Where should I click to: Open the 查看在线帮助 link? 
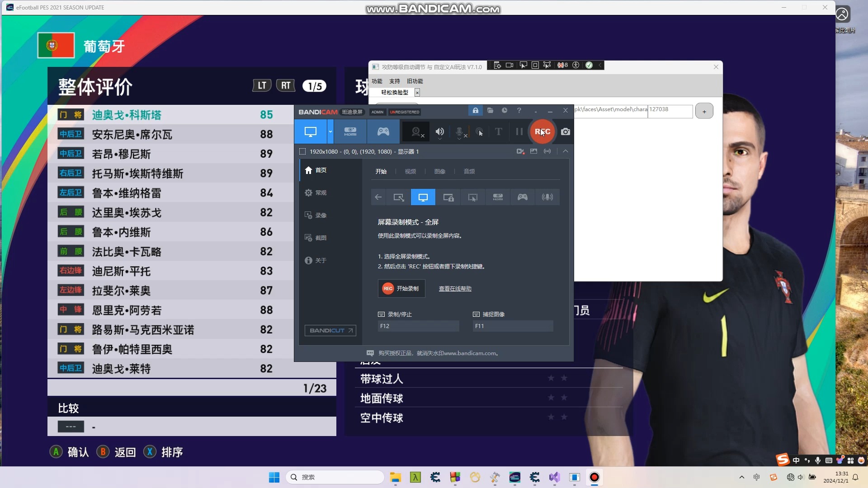pyautogui.click(x=455, y=288)
